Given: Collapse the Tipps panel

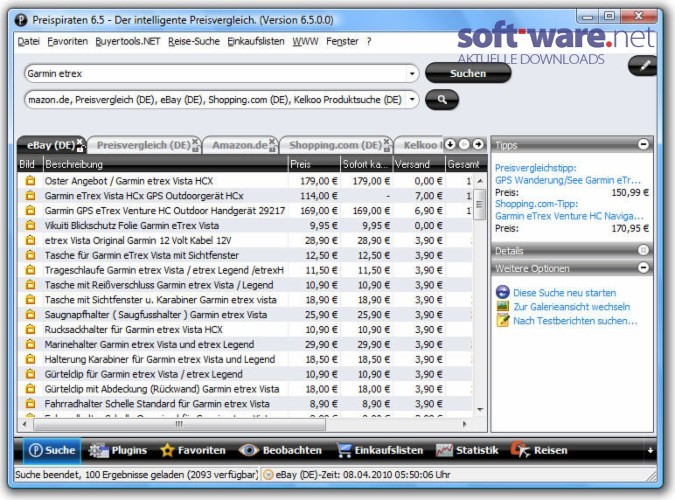Looking at the screenshot, I should point(643,144).
